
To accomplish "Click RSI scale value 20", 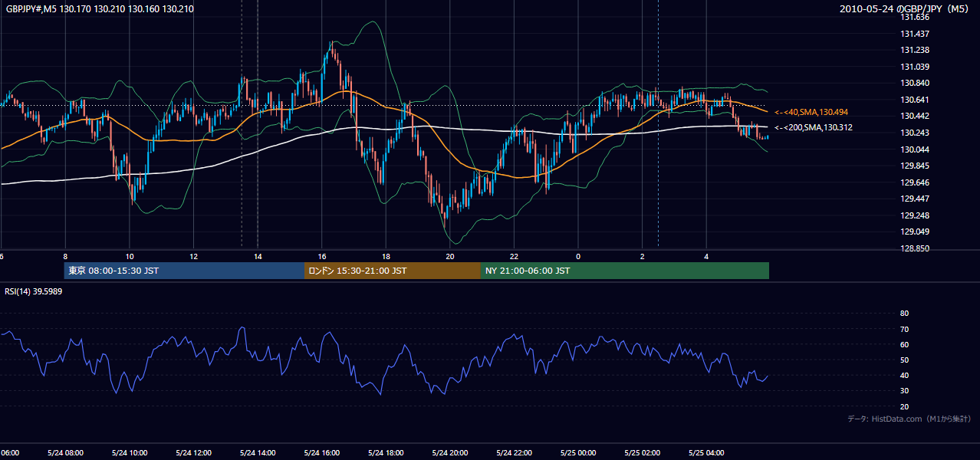I will [904, 406].
